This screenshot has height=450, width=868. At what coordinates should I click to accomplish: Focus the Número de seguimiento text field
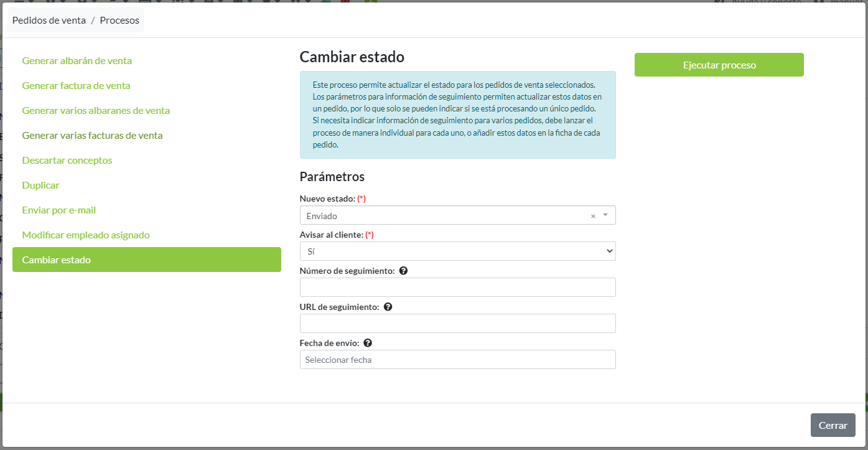[x=457, y=288]
